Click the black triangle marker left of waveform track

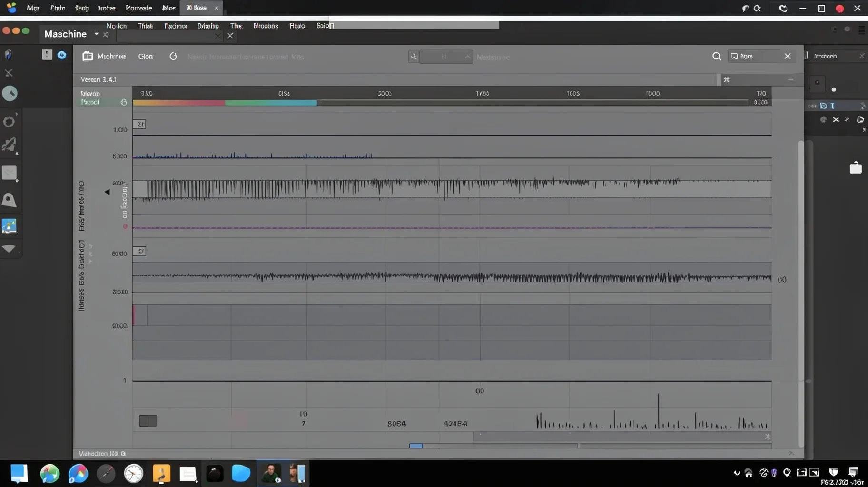pos(107,192)
